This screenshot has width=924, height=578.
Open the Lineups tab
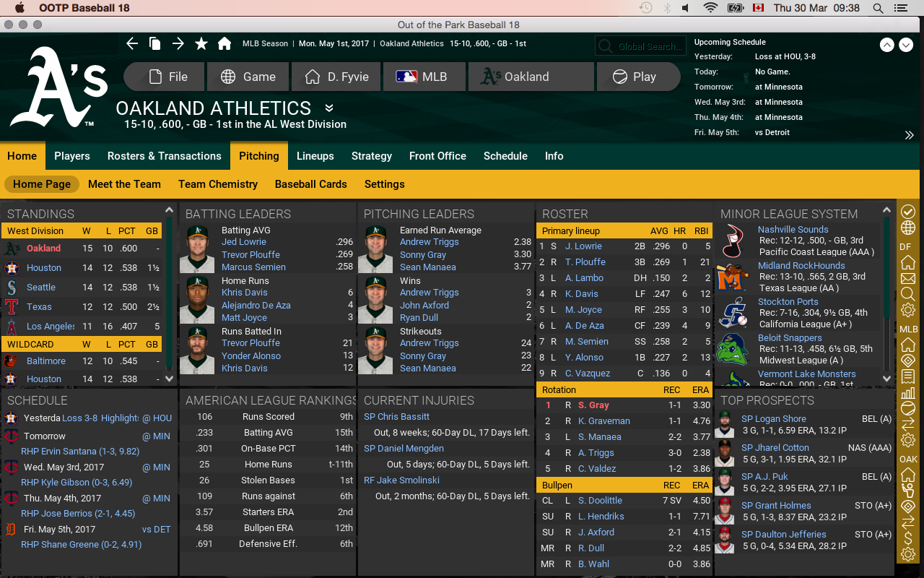315,156
